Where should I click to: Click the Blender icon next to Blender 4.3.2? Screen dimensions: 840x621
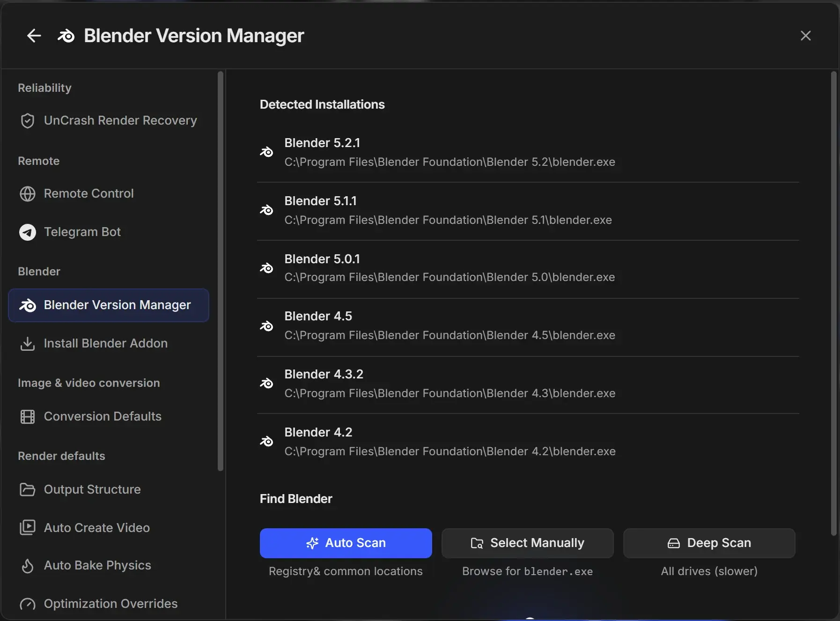click(x=266, y=384)
